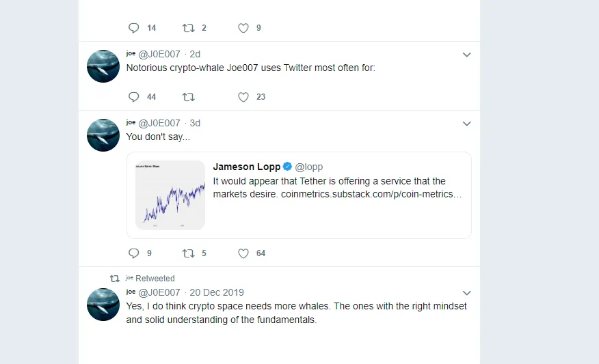Open the chart thumbnail in quoted tweet
The height and width of the screenshot is (364, 599).
(170, 195)
